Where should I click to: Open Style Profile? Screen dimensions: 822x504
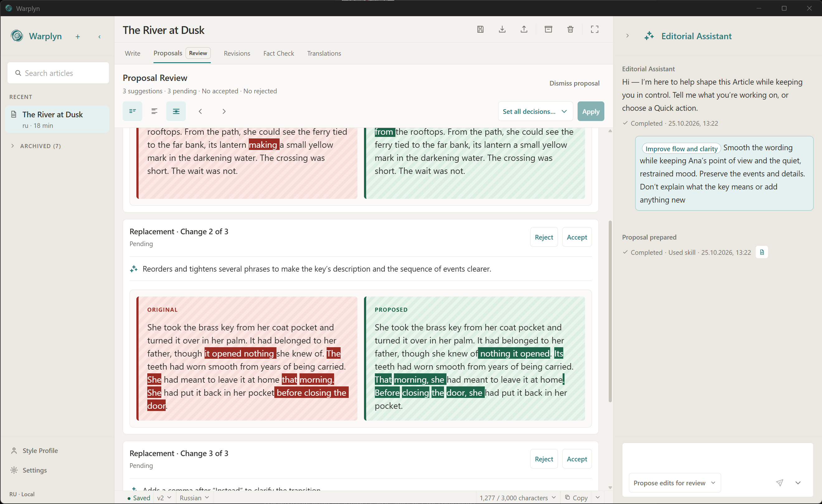click(34, 451)
